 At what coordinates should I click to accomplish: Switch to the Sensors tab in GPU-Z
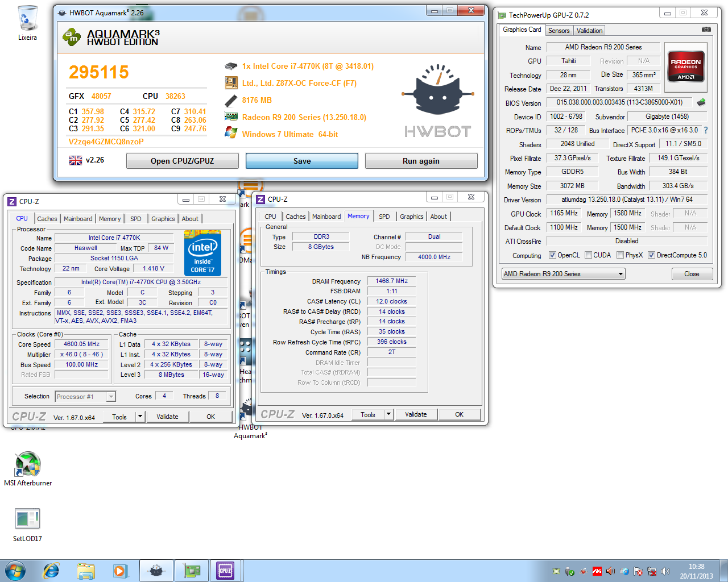pyautogui.click(x=559, y=31)
